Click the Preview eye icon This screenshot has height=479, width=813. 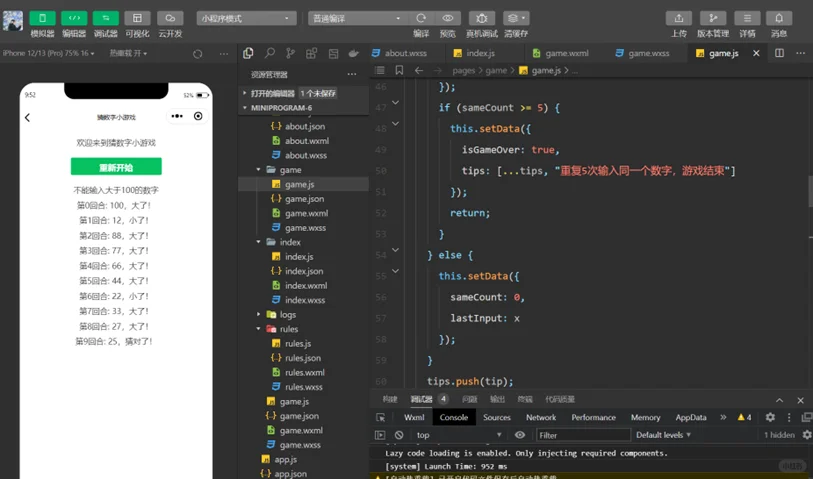pyautogui.click(x=448, y=18)
